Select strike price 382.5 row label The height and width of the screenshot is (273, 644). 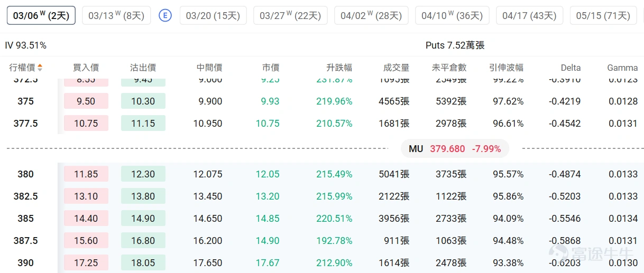pyautogui.click(x=25, y=196)
